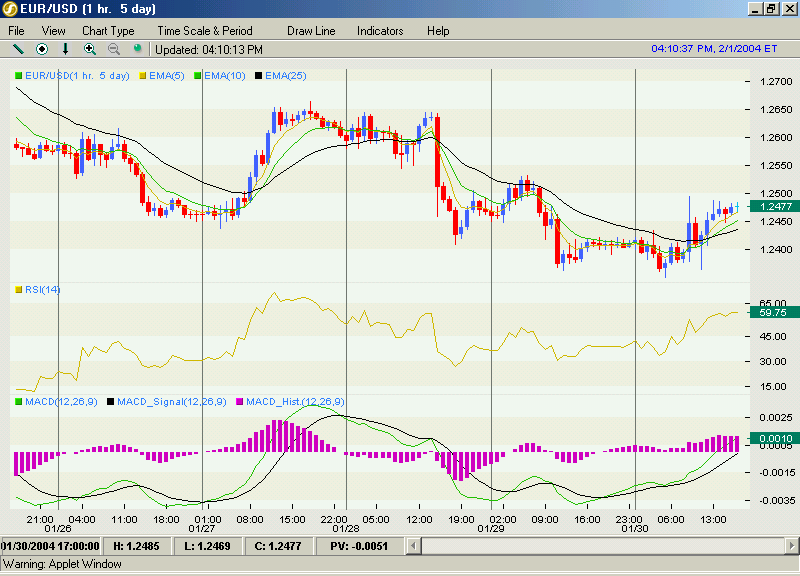This screenshot has width=800, height=576.
Task: Click the 'L: 1.2469' status field
Action: (x=207, y=546)
